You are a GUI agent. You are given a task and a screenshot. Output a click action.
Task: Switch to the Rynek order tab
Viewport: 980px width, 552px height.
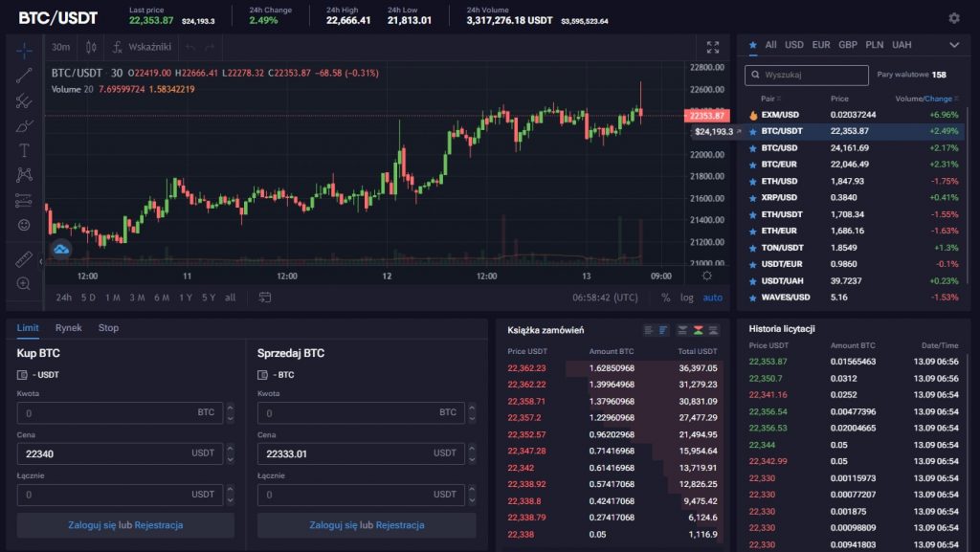click(68, 328)
